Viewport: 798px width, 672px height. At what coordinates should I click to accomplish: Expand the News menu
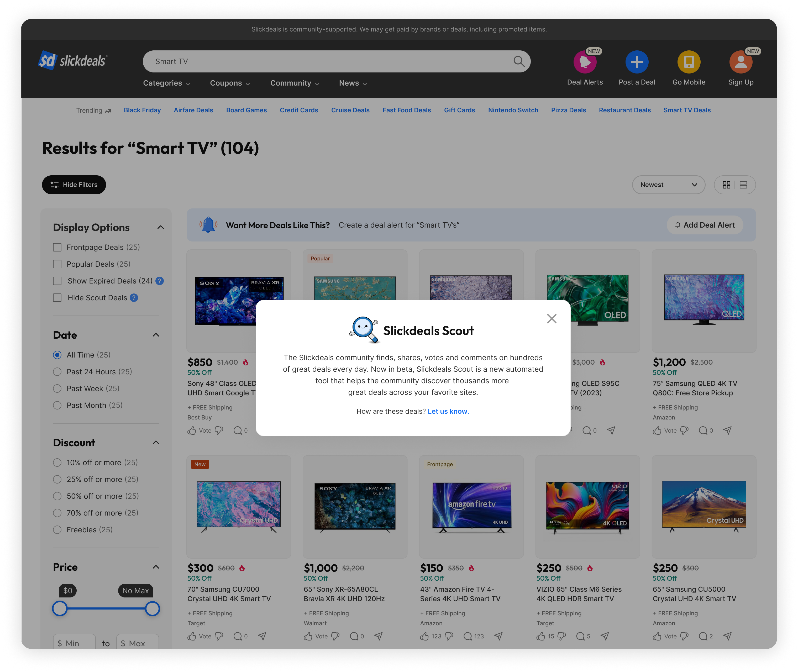tap(353, 83)
